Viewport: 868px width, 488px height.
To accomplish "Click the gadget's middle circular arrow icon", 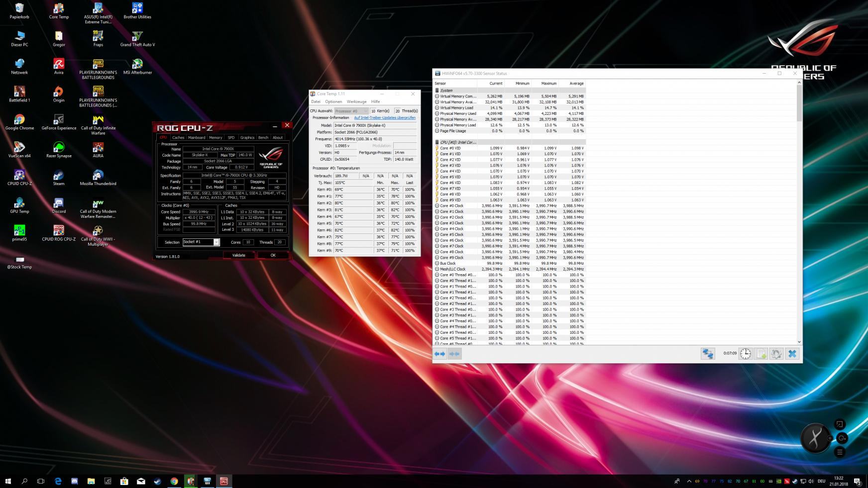I will [x=842, y=438].
